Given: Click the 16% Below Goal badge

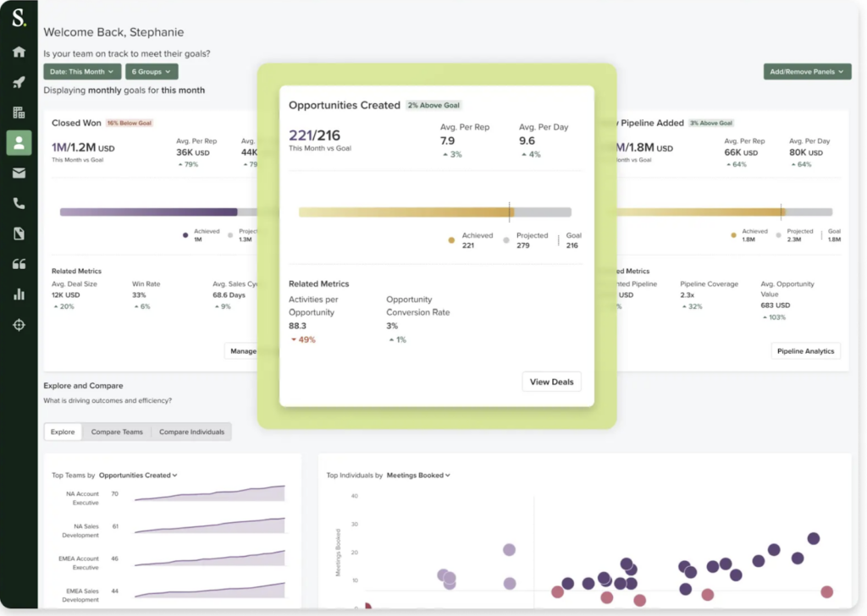Looking at the screenshot, I should click(x=129, y=124).
